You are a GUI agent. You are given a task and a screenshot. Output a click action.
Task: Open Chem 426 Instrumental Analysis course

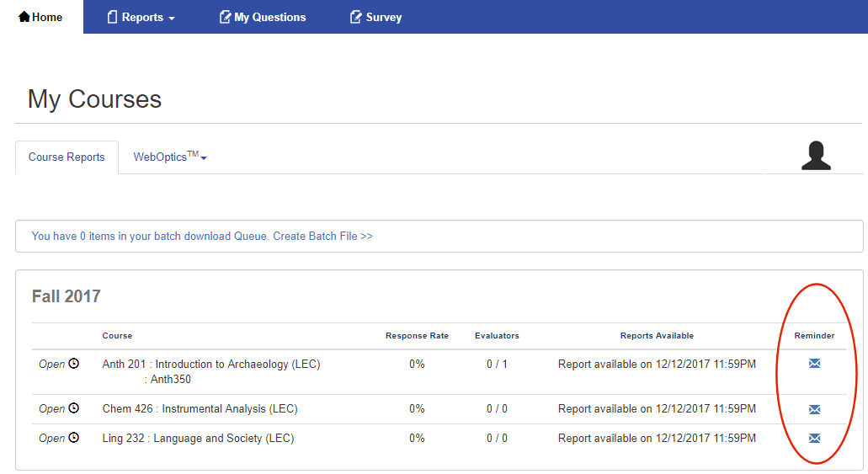tap(200, 409)
